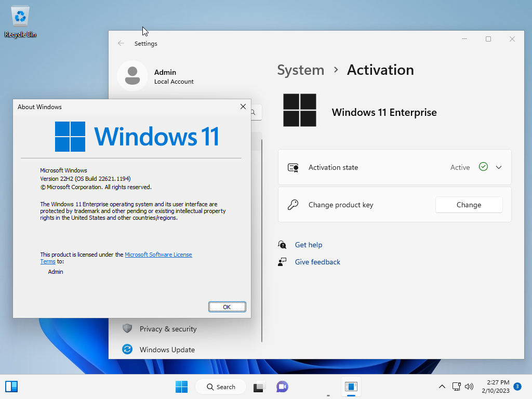532x399 pixels.
Task: Click the product key icon
Action: [293, 205]
